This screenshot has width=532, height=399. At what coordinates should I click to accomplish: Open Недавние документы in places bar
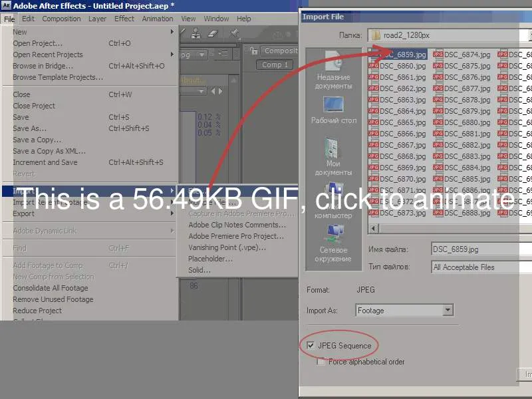333,70
